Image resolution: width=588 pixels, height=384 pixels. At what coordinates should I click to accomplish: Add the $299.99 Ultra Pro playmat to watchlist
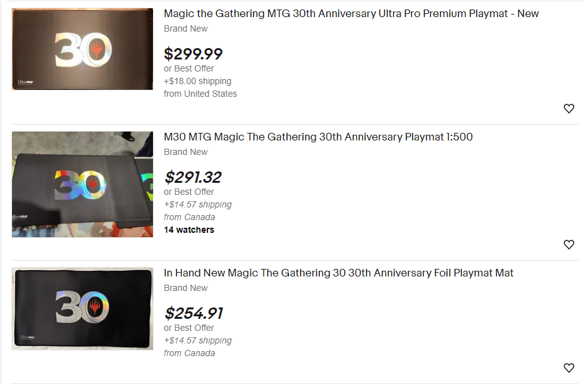[568, 109]
